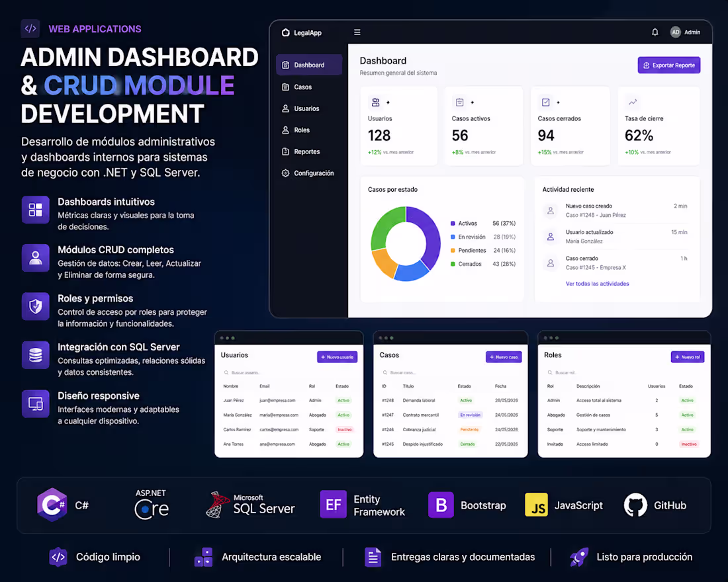The width and height of the screenshot is (728, 582).
Task: Click the Código limpio icon
Action: click(58, 557)
